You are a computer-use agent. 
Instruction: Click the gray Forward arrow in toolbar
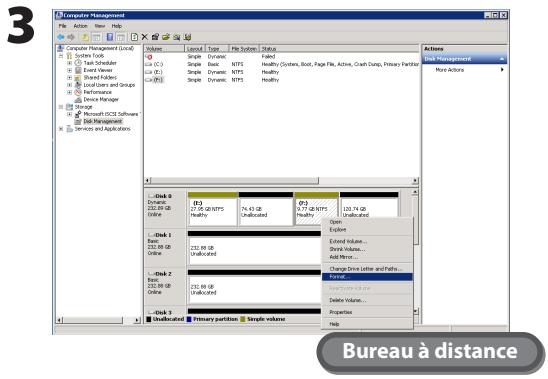[x=71, y=37]
